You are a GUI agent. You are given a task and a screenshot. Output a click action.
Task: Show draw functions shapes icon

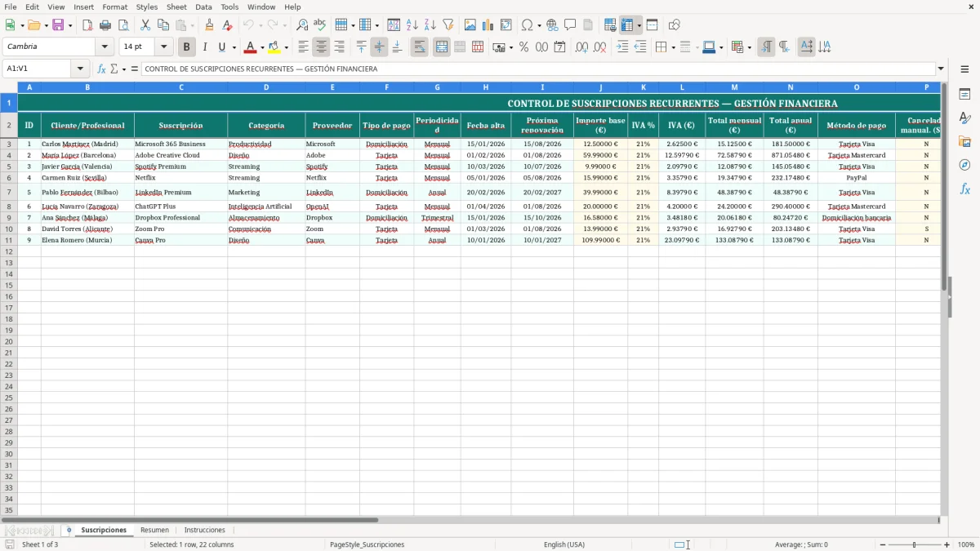click(675, 25)
